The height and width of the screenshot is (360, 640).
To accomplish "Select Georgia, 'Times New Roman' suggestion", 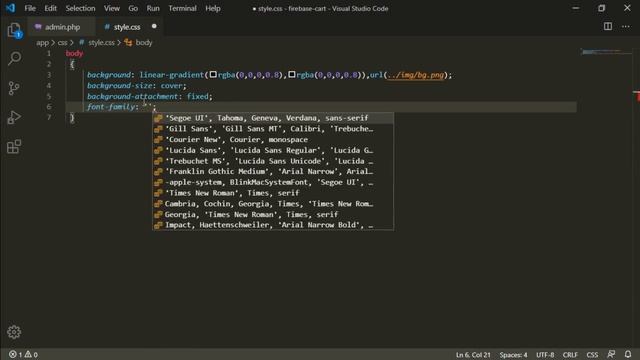I will pos(273,214).
